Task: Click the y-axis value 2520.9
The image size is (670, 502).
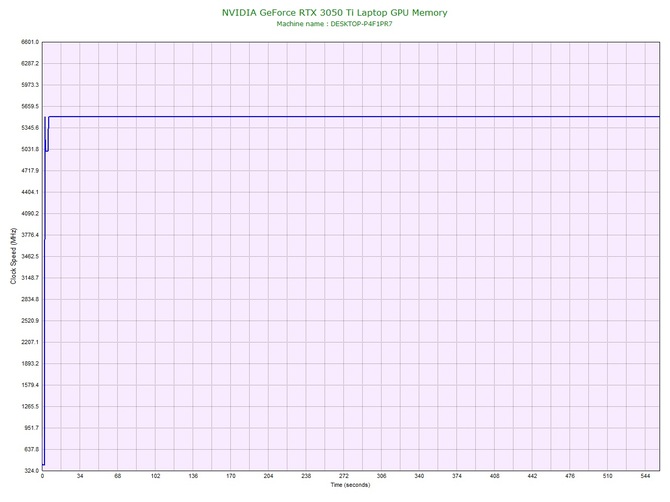Action: click(30, 320)
